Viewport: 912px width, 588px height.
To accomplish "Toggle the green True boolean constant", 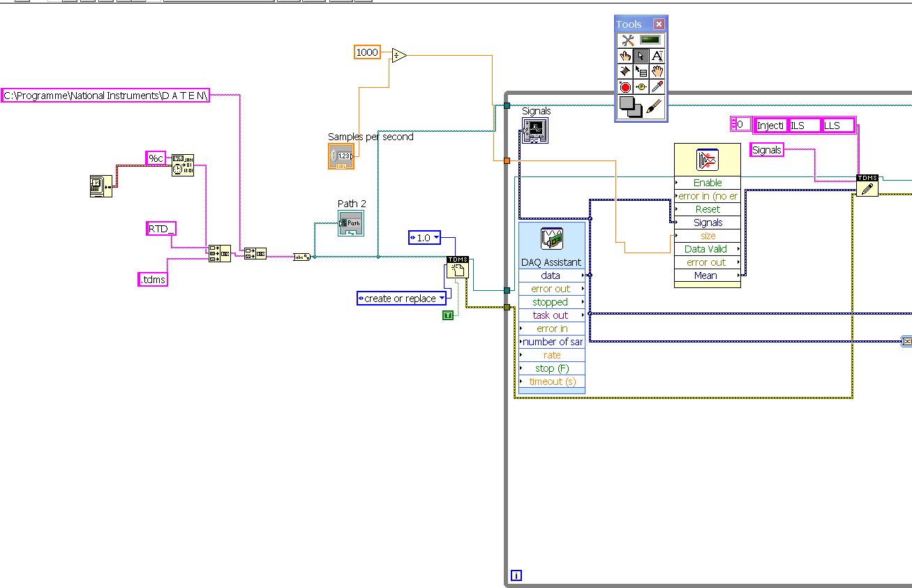I will [448, 315].
